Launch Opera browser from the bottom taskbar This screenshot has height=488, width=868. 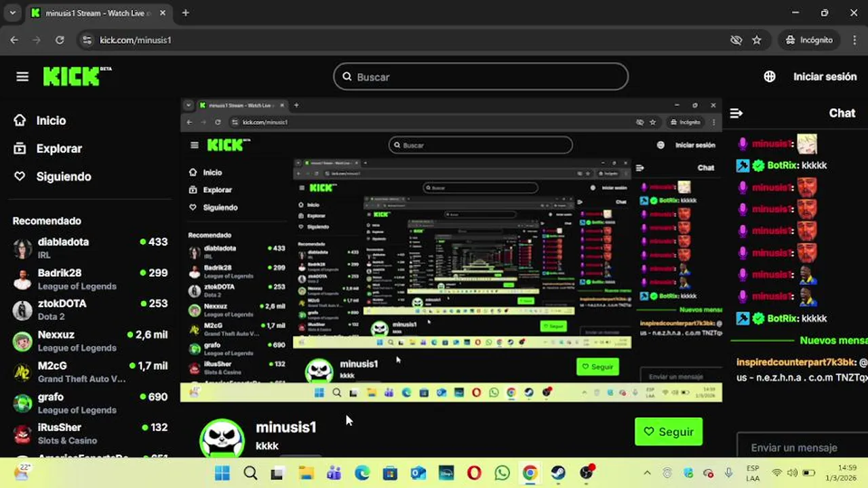click(x=474, y=473)
